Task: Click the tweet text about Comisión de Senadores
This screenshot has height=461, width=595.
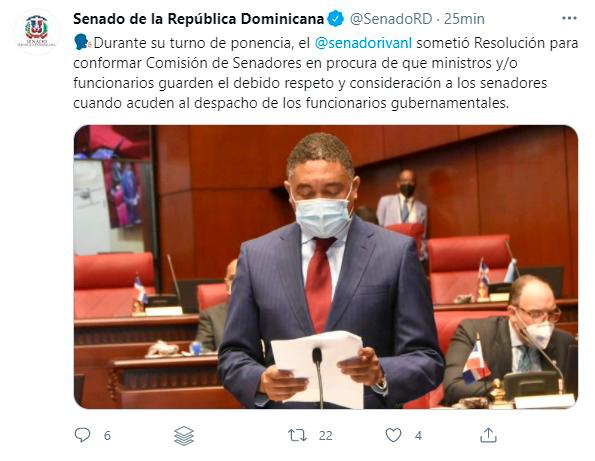Action: pyautogui.click(x=326, y=73)
